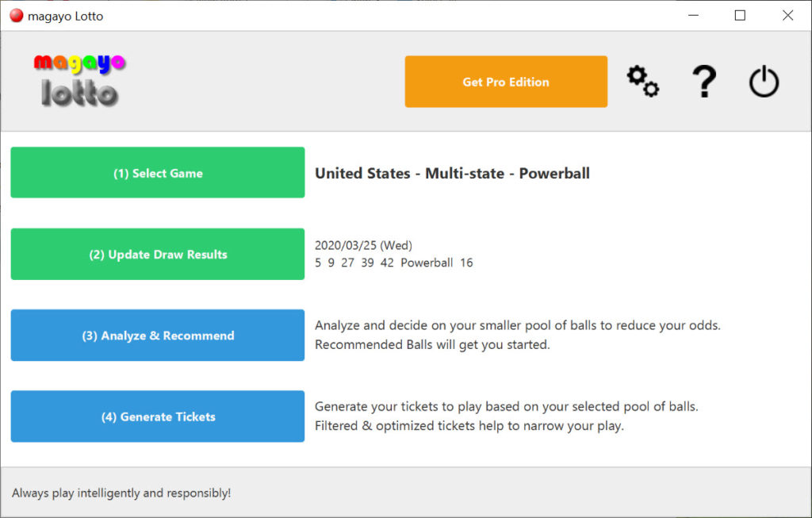Screen dimensions: 812x518
Task: Click the 'Always play intelligently' status message
Action: coord(121,493)
